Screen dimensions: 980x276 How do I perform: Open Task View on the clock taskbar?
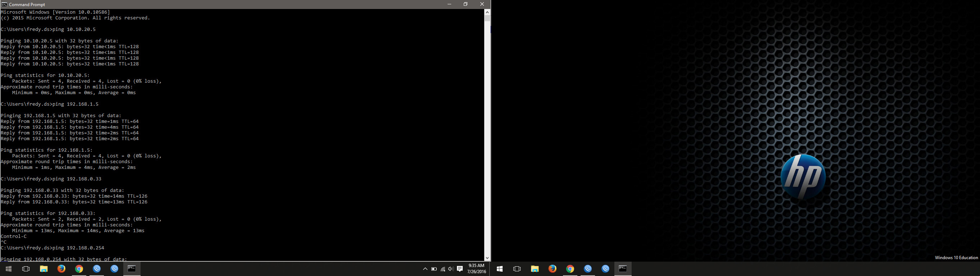coord(26,269)
